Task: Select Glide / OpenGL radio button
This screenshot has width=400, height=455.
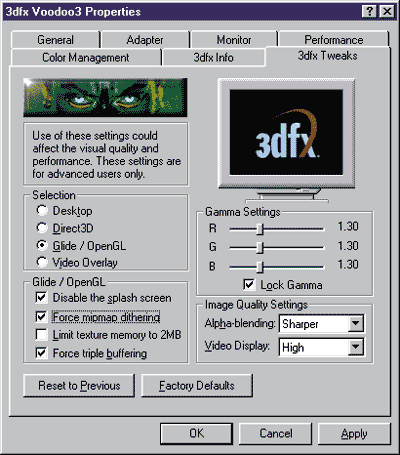Action: (x=42, y=245)
